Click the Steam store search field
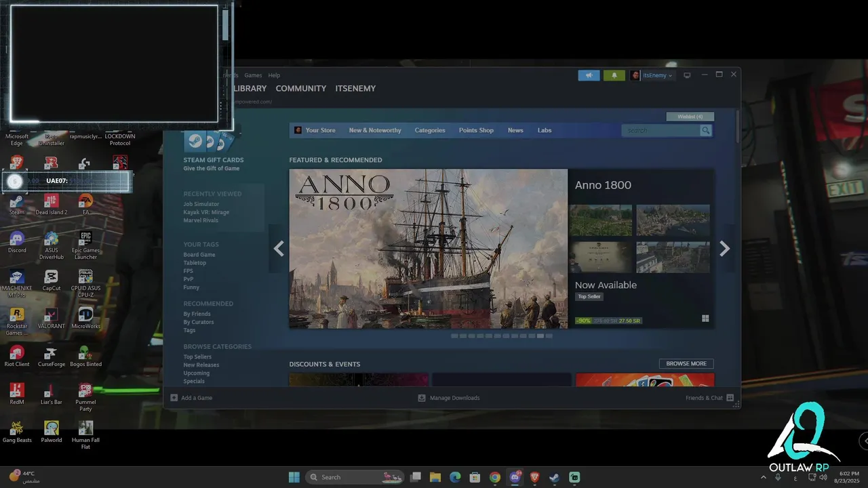The width and height of the screenshot is (868, 488). click(x=660, y=130)
